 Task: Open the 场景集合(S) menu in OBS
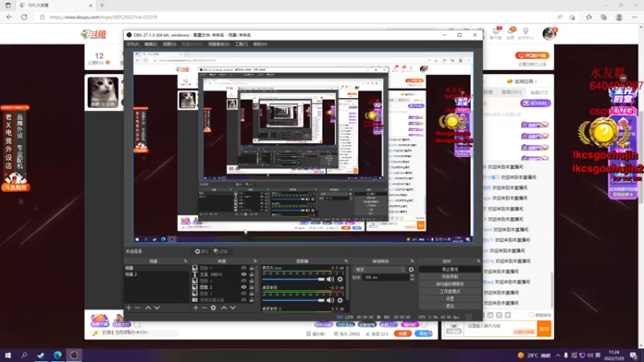coord(218,44)
